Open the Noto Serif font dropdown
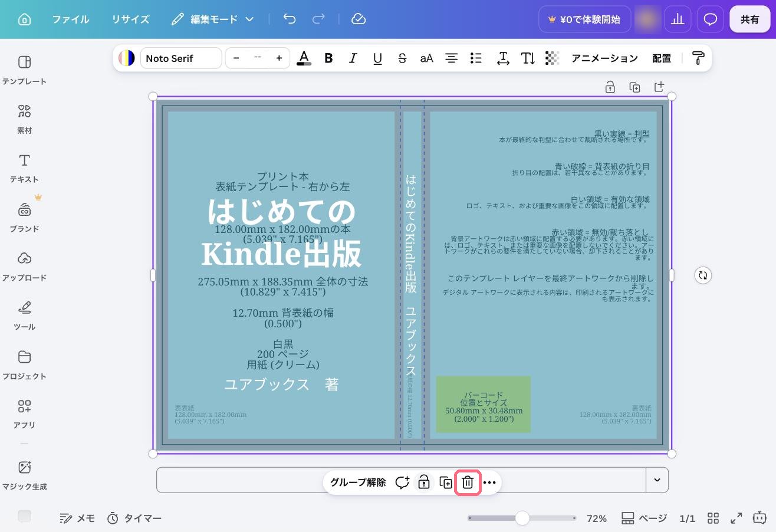This screenshot has height=532, width=776. (181, 58)
